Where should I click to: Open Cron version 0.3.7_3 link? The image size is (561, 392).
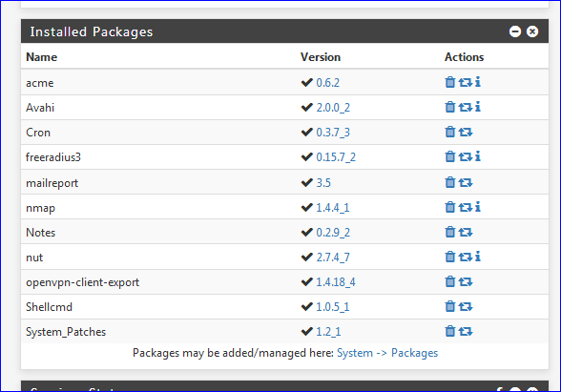(x=333, y=133)
